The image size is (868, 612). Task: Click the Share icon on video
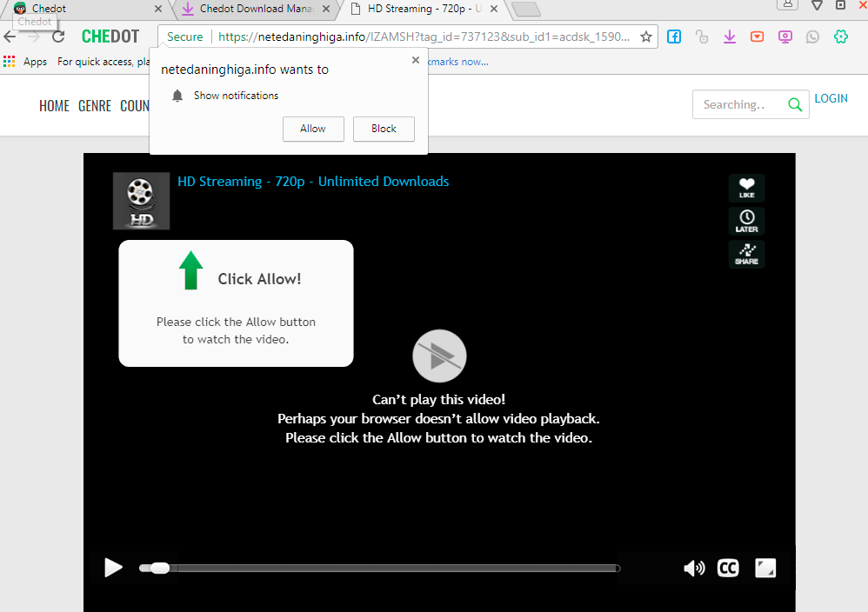[746, 254]
